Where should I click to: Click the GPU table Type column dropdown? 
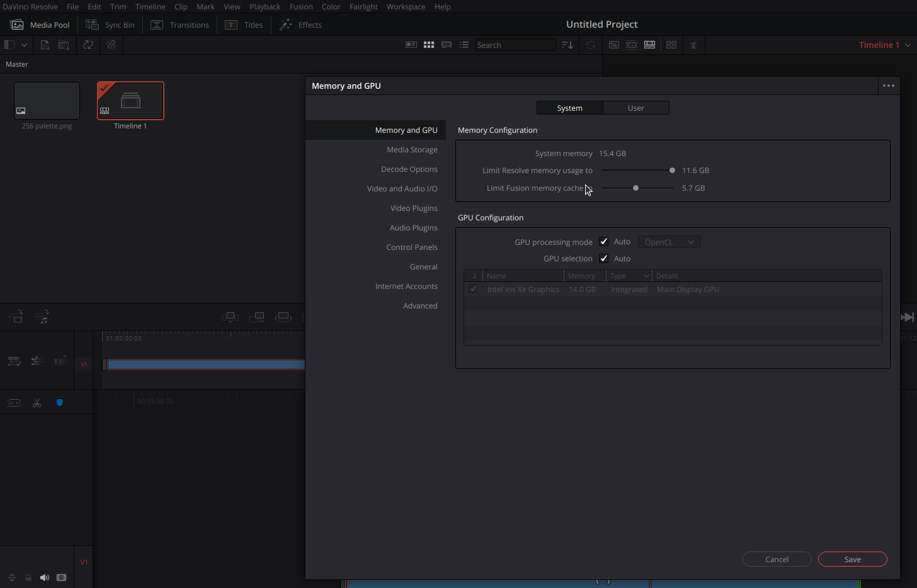[x=646, y=276]
